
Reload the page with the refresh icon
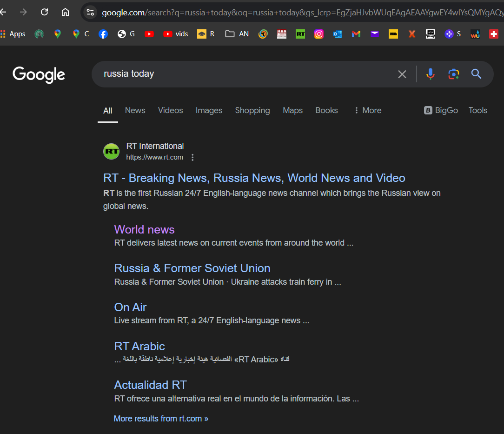click(x=44, y=12)
